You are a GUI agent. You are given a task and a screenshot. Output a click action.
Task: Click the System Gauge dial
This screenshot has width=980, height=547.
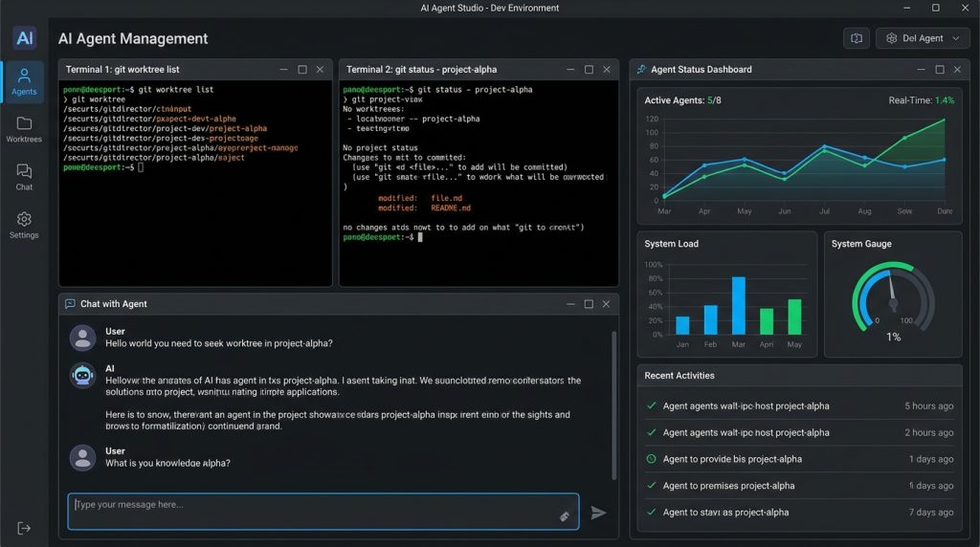tap(893, 297)
